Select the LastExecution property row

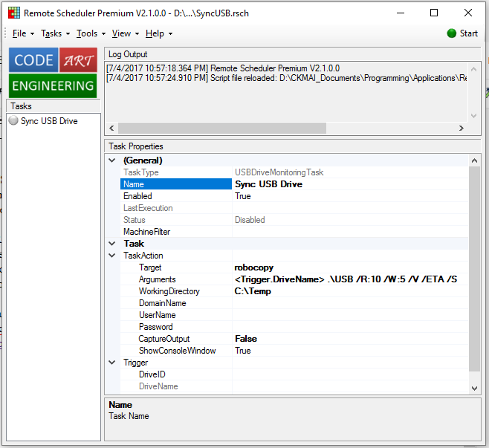coord(294,207)
